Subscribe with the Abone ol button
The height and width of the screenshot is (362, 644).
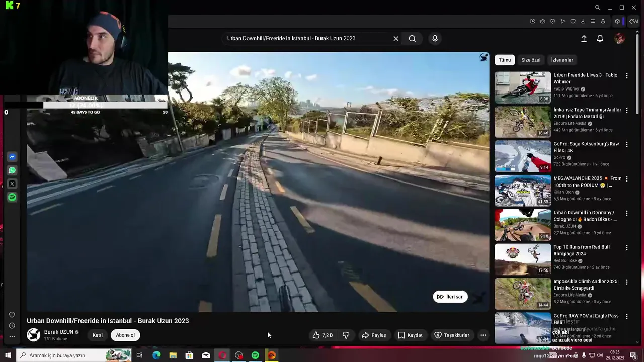click(x=125, y=335)
